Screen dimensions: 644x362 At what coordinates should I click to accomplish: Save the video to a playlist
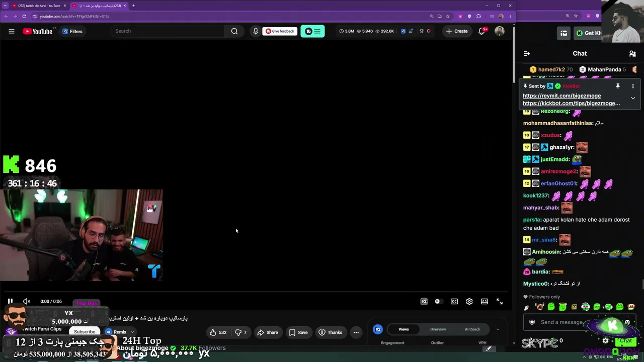coord(298,332)
